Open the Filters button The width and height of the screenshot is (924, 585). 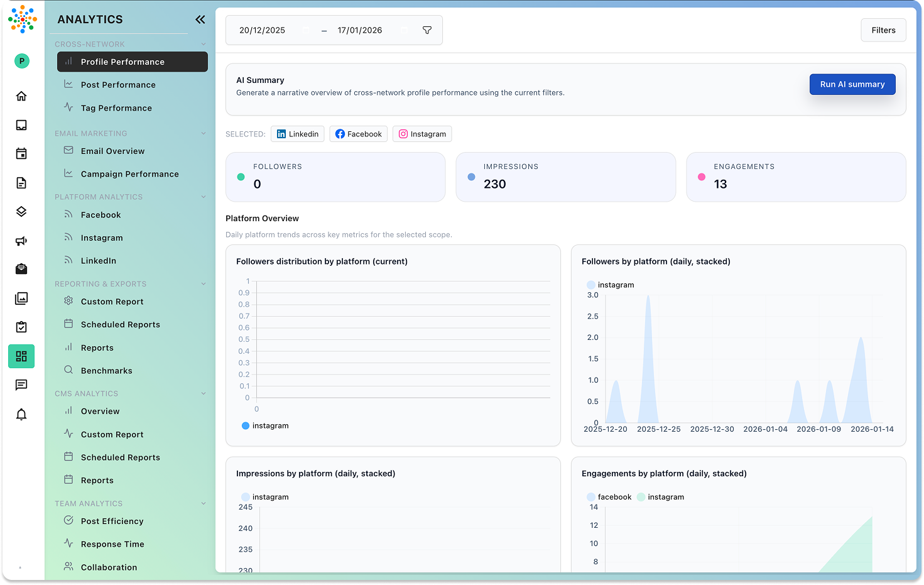pyautogui.click(x=883, y=30)
